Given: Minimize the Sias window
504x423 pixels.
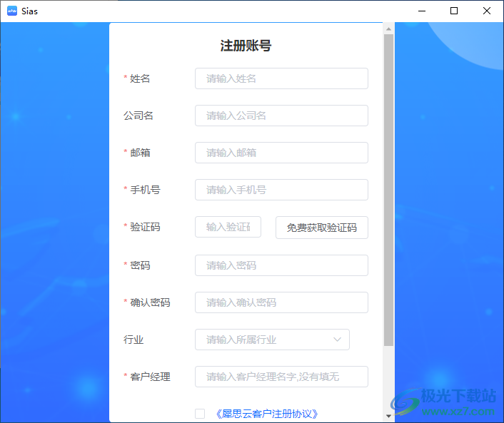Looking at the screenshot, I should coord(422,11).
